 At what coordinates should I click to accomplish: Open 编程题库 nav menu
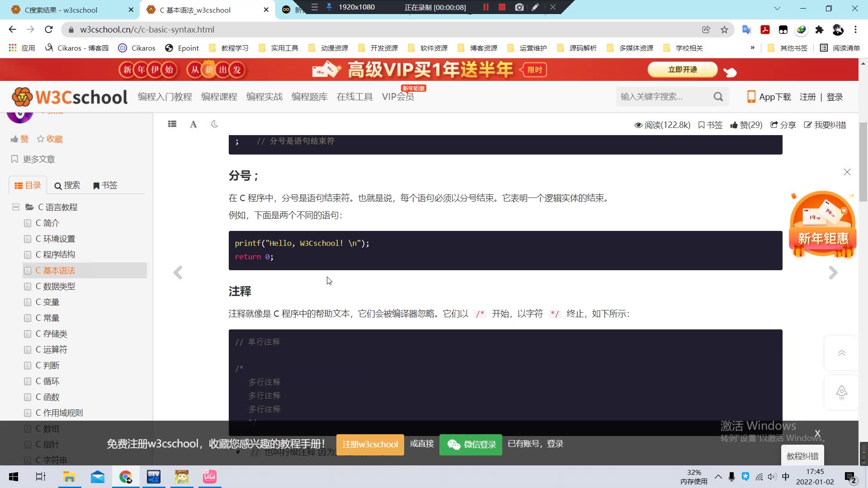310,97
